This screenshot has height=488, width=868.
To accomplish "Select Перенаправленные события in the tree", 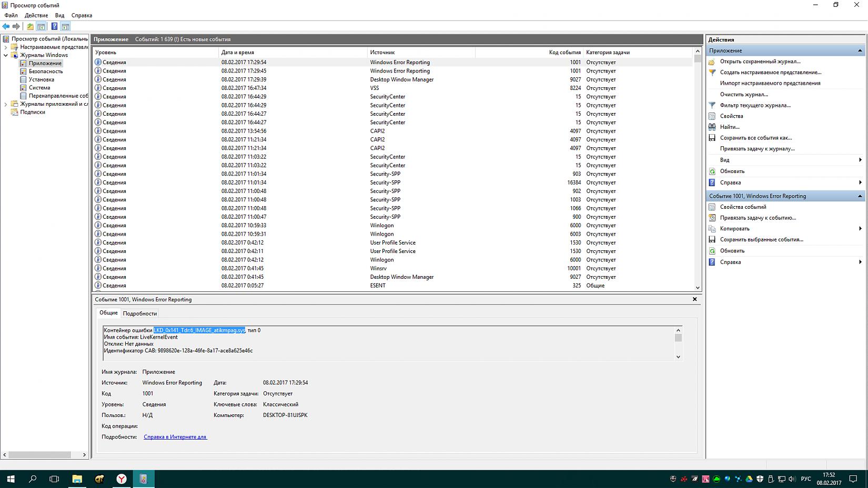I will [x=58, y=96].
